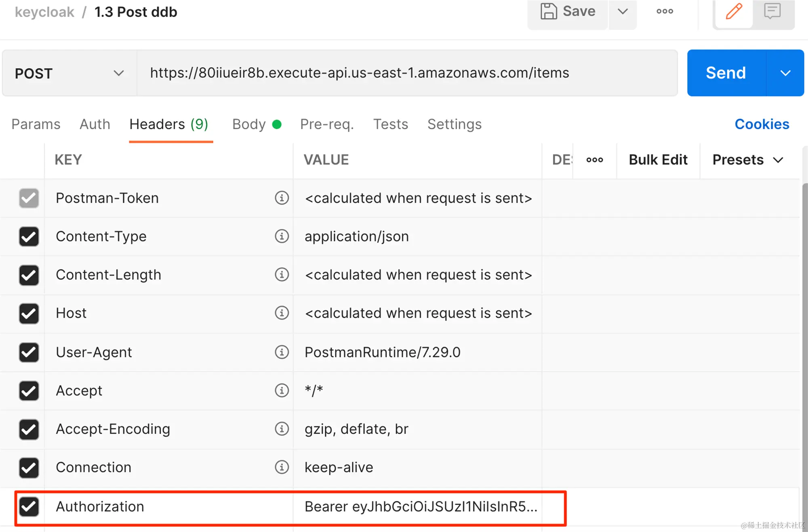Expand the Send button dropdown arrow
The height and width of the screenshot is (532, 808).
click(x=785, y=74)
